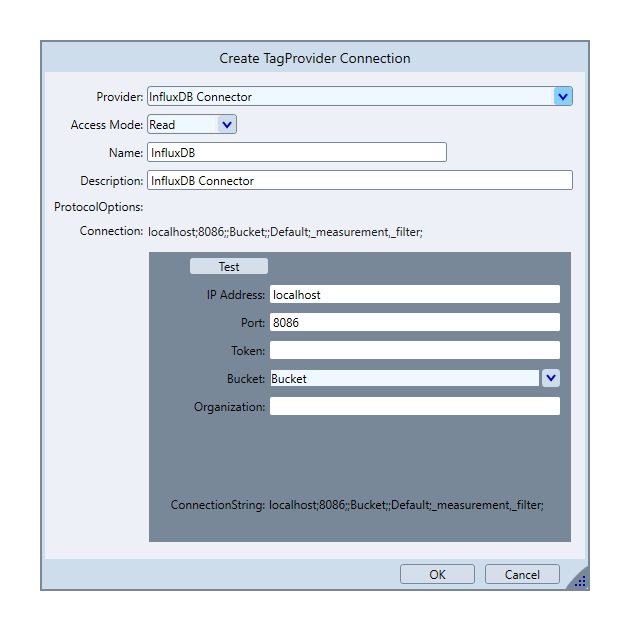This screenshot has width=630, height=631.
Task: Click the Connection string text below ProtocolOptions
Action: [286, 233]
